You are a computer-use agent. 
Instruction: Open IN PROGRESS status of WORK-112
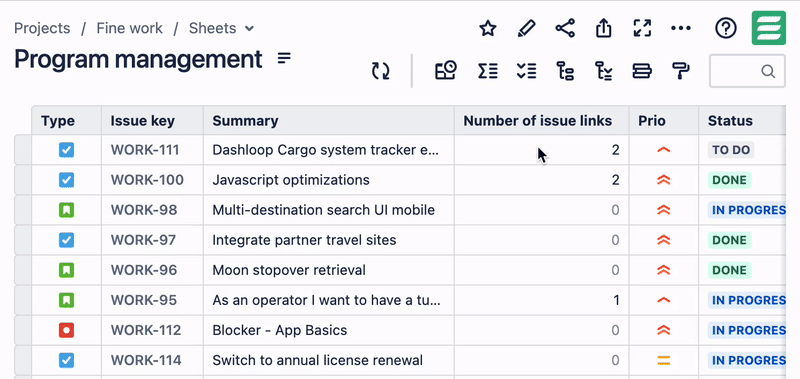pyautogui.click(x=747, y=331)
